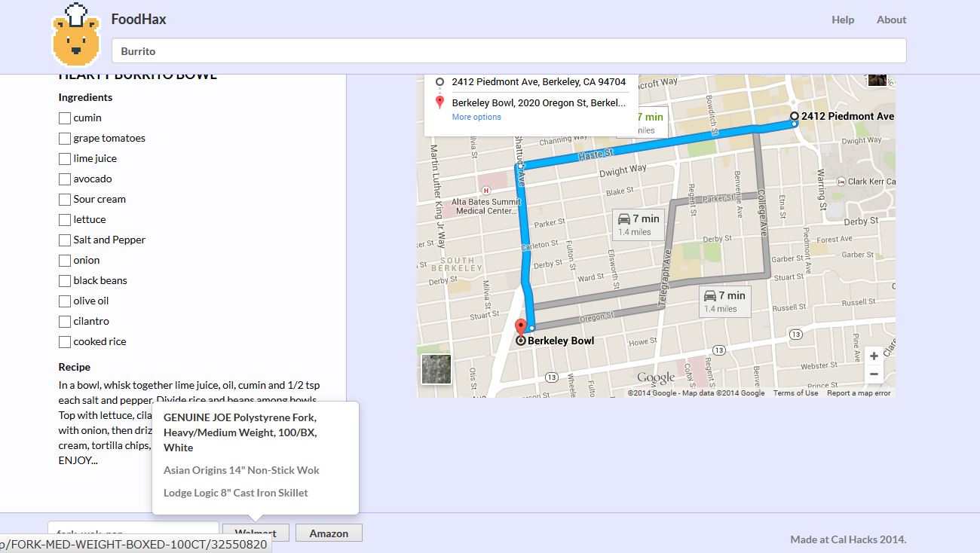Screen dimensions: 980x553
Task: Check the lime juice ingredient
Action: click(65, 159)
